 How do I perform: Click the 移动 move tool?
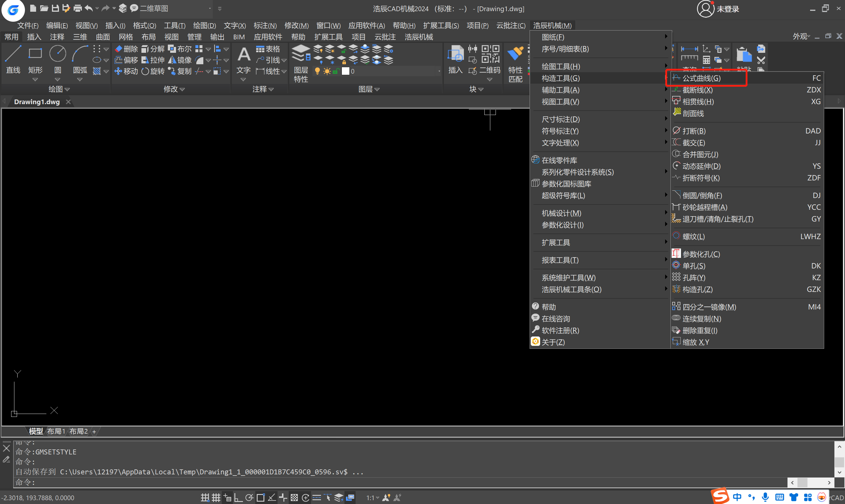tap(126, 71)
